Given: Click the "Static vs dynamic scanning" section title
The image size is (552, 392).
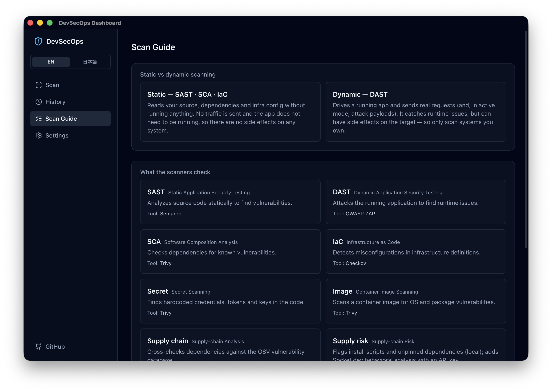Looking at the screenshot, I should (178, 75).
